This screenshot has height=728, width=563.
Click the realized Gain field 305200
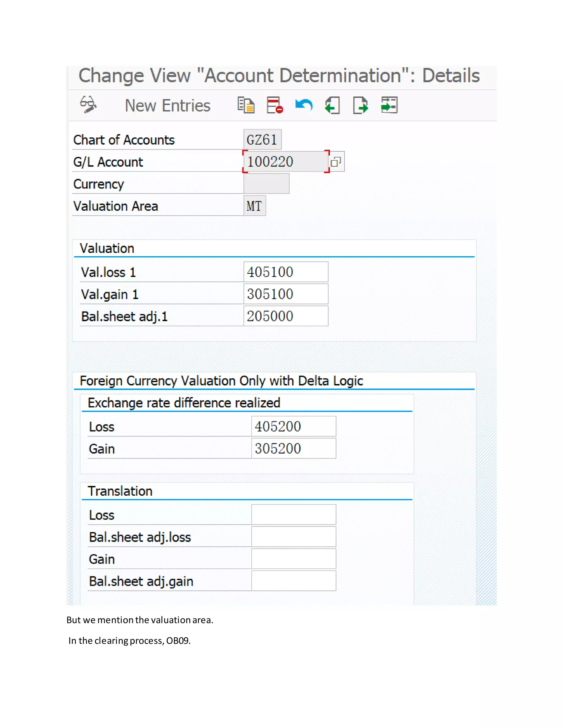point(293,448)
